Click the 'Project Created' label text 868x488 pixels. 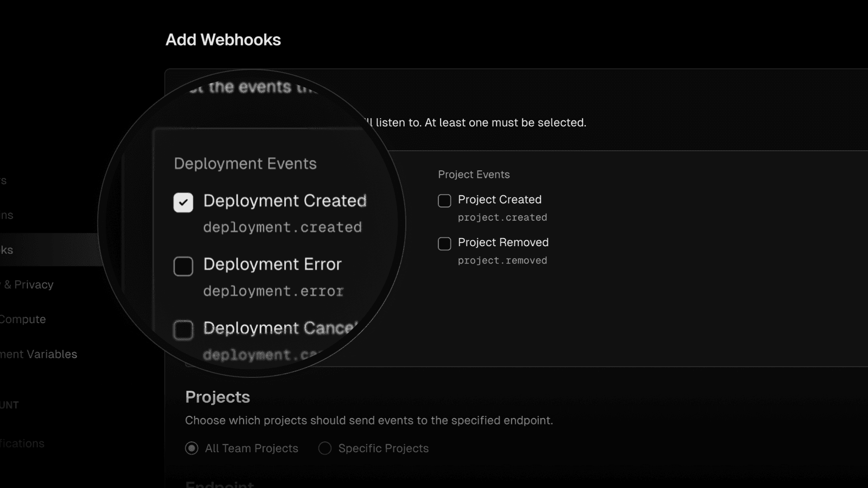click(x=500, y=200)
